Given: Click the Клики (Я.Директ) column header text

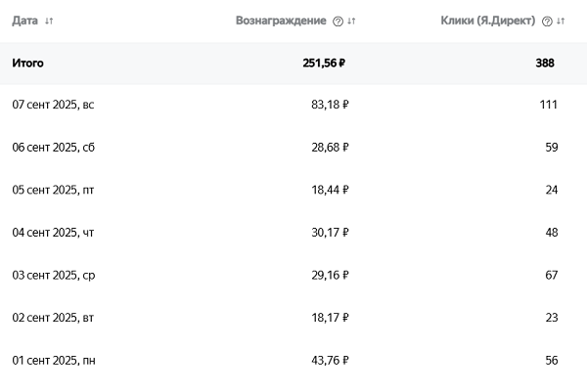Looking at the screenshot, I should [x=488, y=21].
